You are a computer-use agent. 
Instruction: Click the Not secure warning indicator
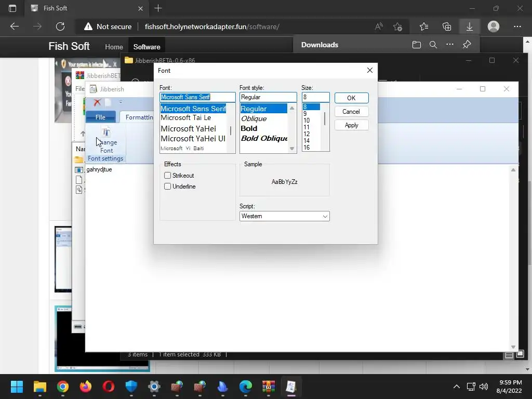[x=108, y=26]
